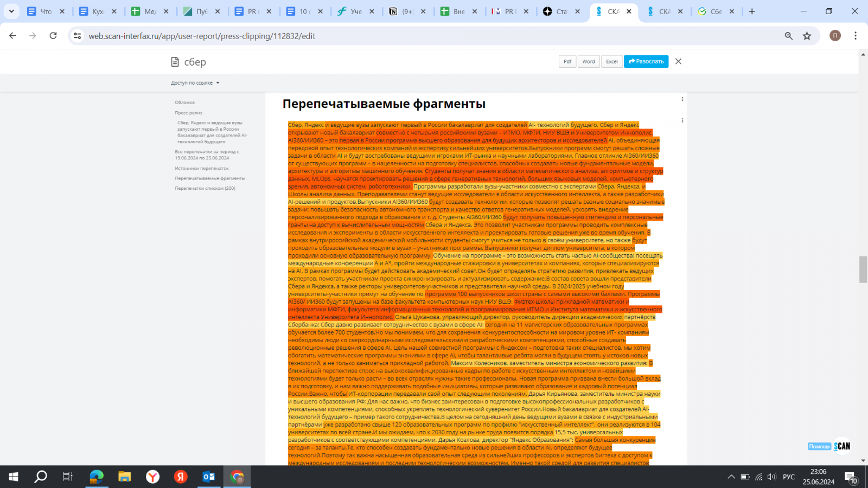
Task: Open the tab search dropdown arrow
Action: tap(11, 11)
